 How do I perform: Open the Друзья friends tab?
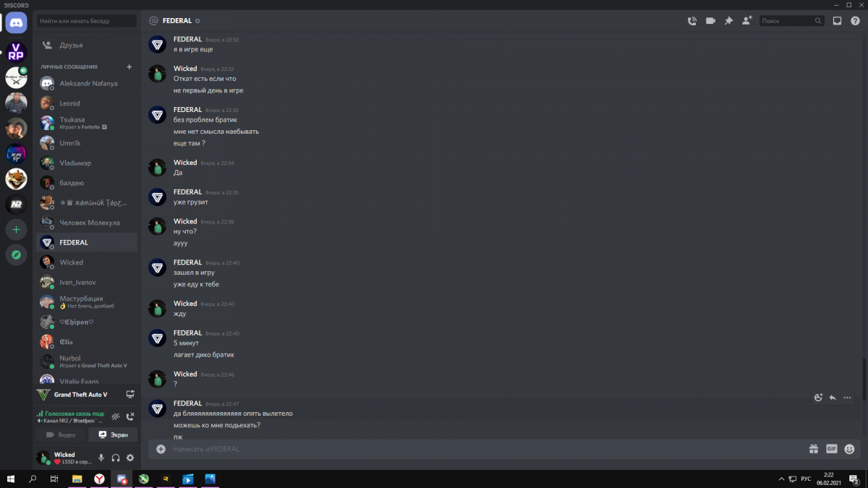87,45
